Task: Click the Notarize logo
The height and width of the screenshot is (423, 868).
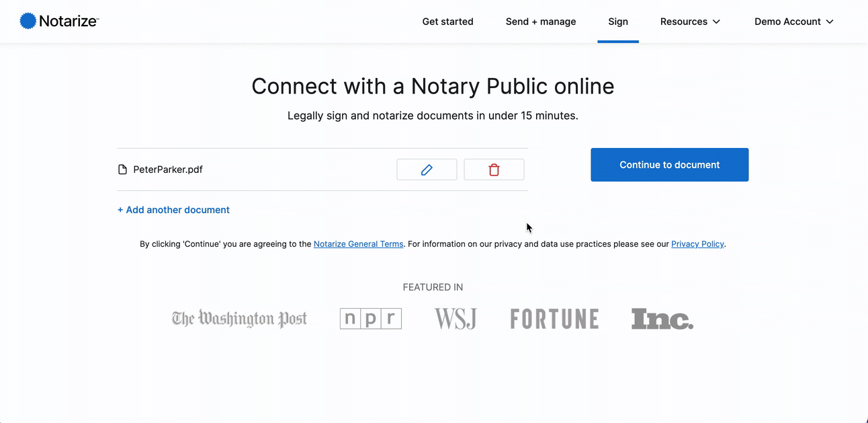Action: click(59, 21)
